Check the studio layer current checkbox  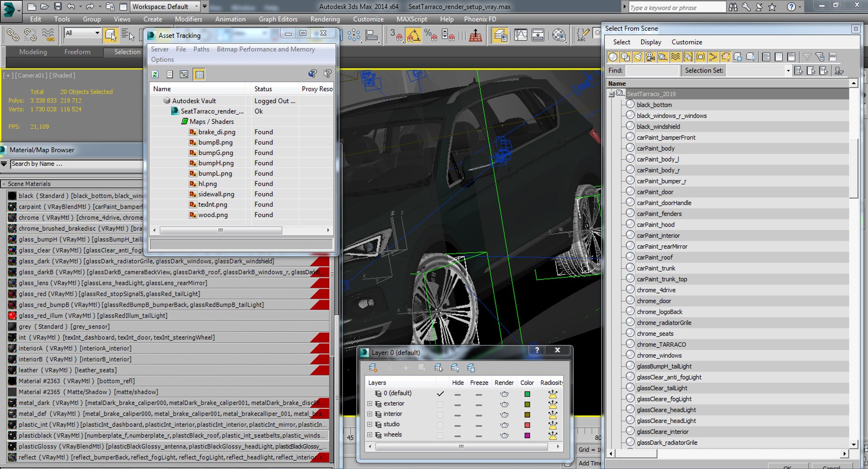440,425
